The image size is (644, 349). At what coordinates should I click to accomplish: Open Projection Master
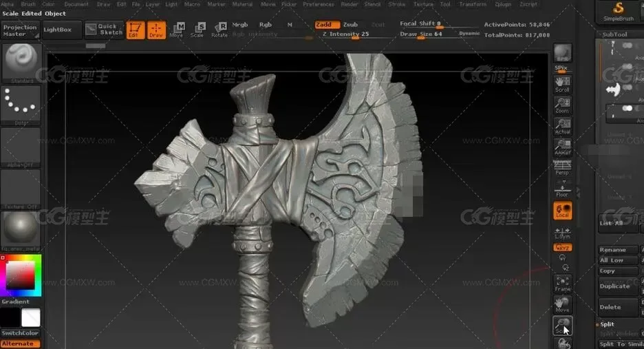(20, 30)
